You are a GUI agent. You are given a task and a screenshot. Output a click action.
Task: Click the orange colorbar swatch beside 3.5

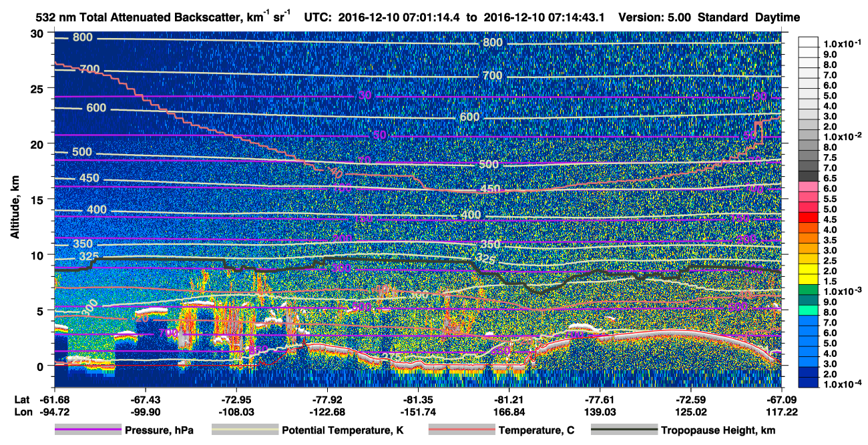point(809,240)
